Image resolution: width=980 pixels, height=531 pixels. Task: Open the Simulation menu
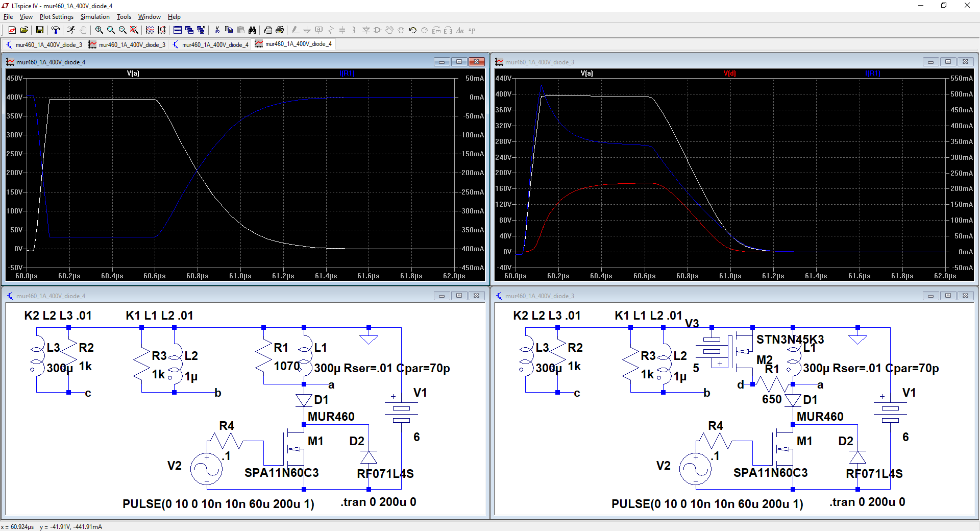(x=95, y=17)
